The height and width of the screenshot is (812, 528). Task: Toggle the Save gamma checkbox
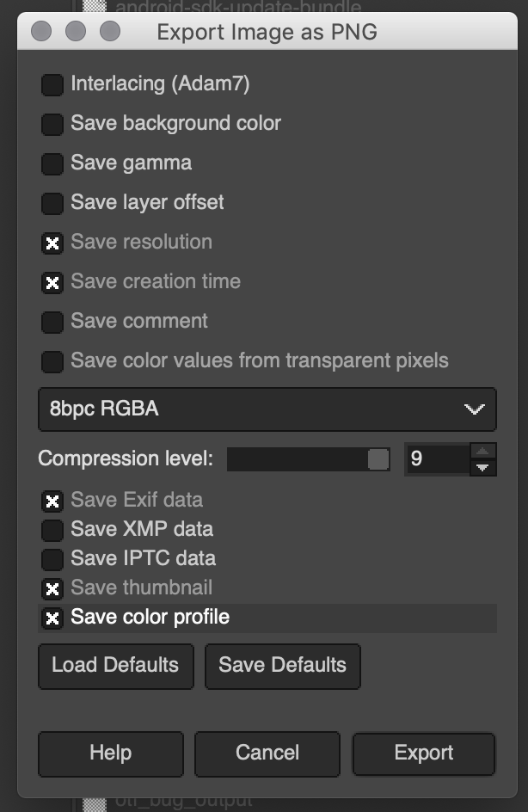coord(52,163)
